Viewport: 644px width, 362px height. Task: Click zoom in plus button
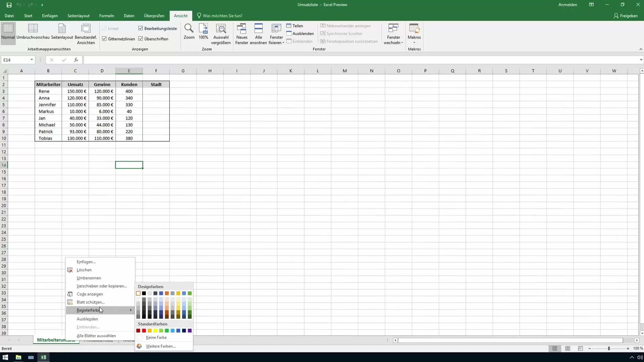point(628,349)
